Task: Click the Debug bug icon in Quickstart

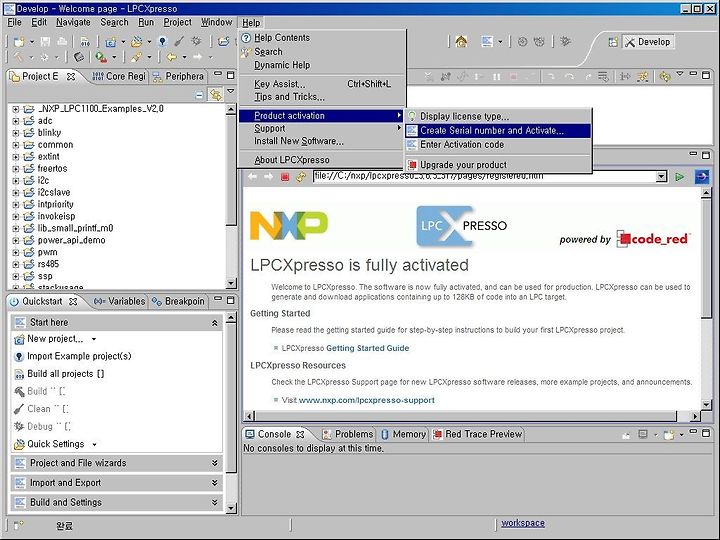Action: click(x=19, y=427)
